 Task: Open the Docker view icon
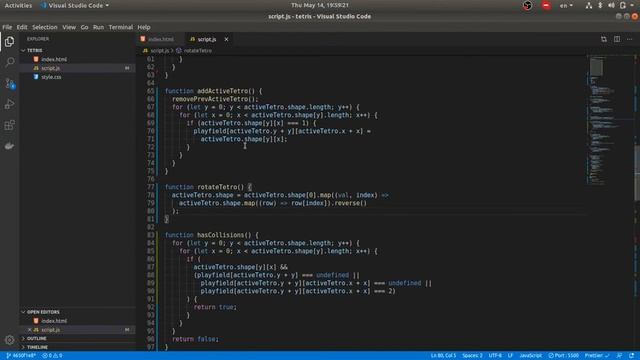9,146
